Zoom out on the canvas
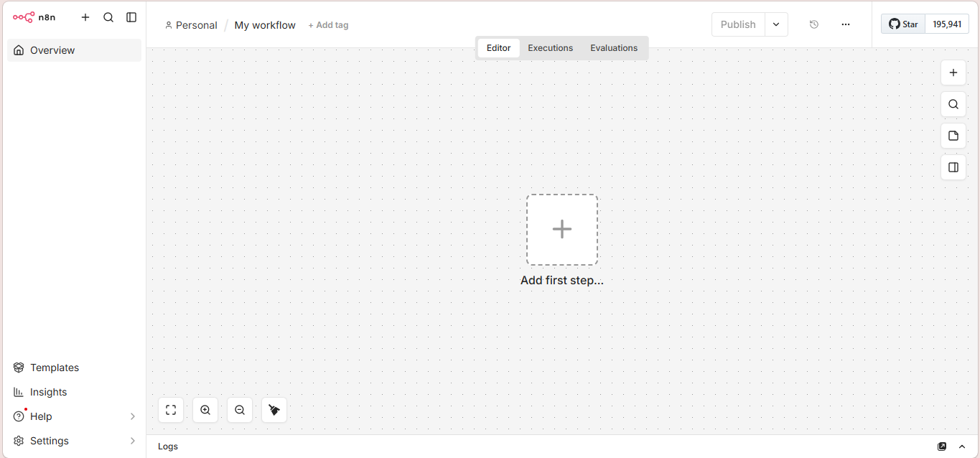The width and height of the screenshot is (980, 458). tap(240, 410)
